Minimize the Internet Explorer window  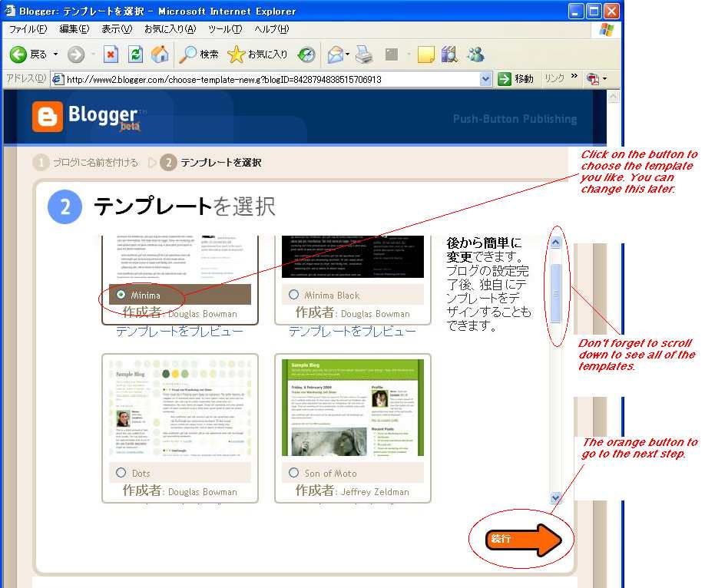[576, 11]
